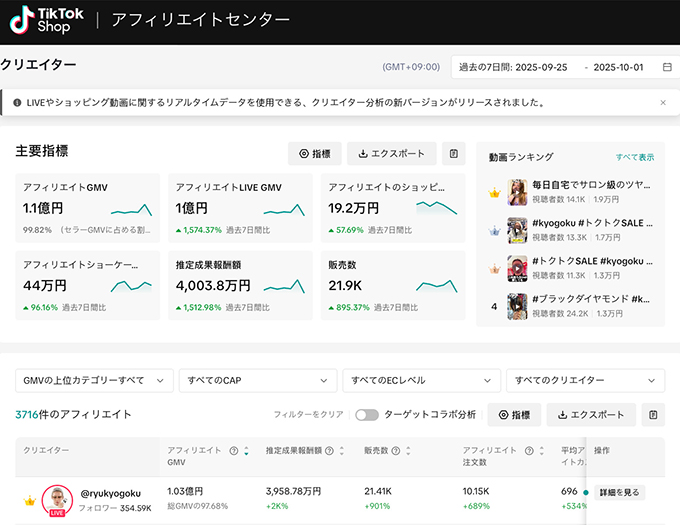This screenshot has height=525, width=680.
Task: Dismiss the new version notification banner
Action: pyautogui.click(x=663, y=102)
